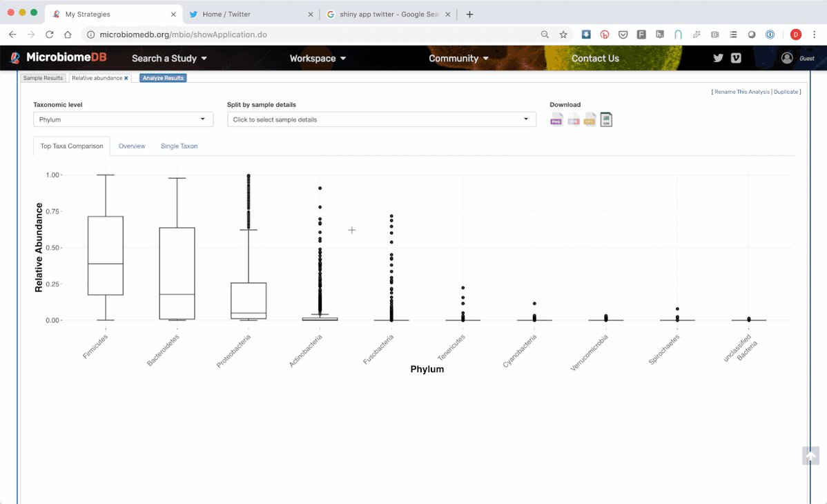Click the Hypothesis extension icon

coord(660,35)
